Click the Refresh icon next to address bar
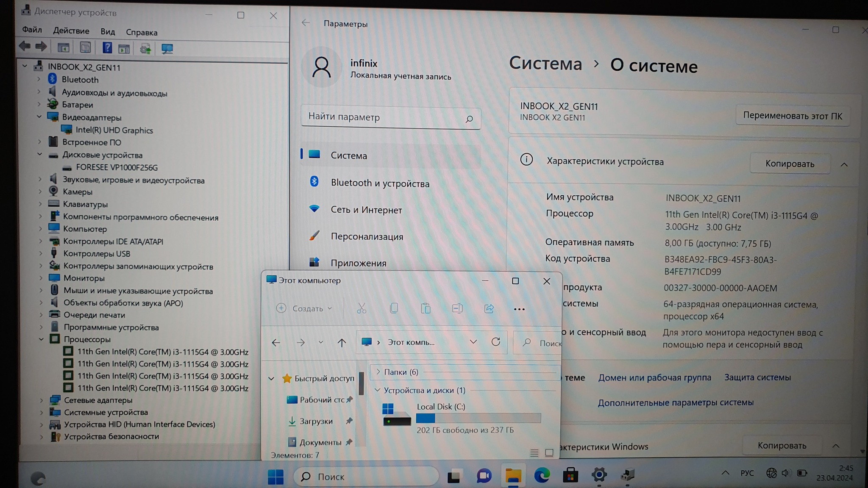Image resolution: width=868 pixels, height=488 pixels. (495, 342)
